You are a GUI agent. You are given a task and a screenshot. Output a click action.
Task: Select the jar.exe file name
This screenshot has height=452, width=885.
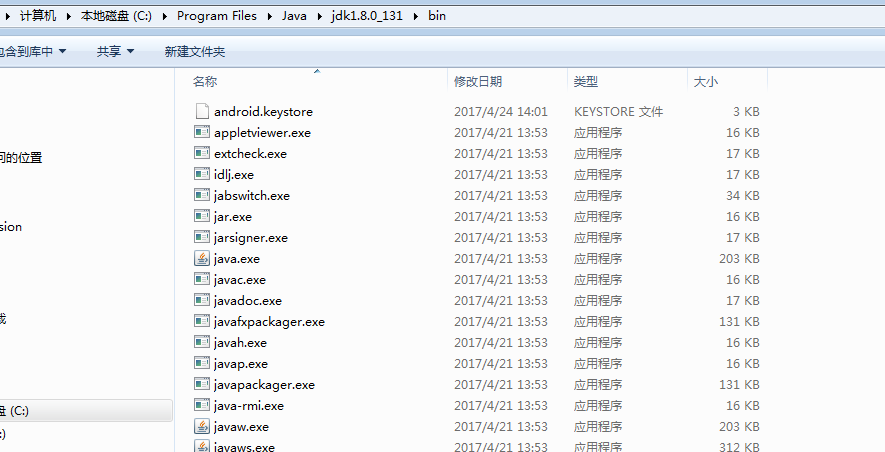click(233, 217)
